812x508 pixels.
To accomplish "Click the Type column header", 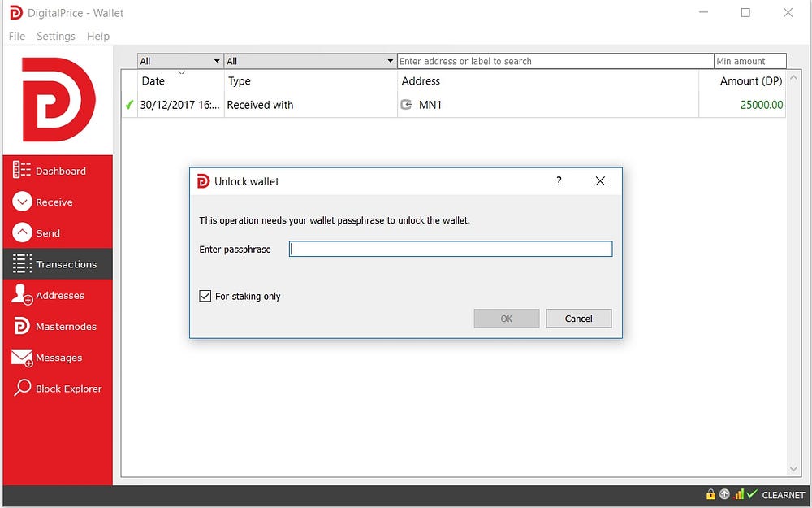I will [x=311, y=80].
